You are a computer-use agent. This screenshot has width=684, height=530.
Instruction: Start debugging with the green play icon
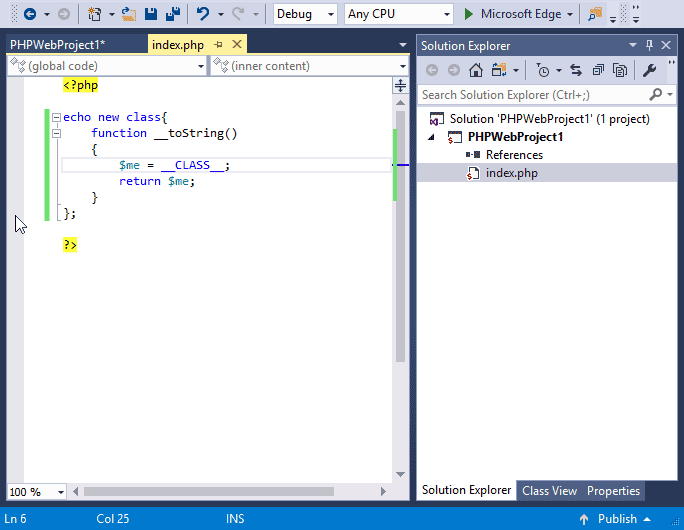click(469, 14)
